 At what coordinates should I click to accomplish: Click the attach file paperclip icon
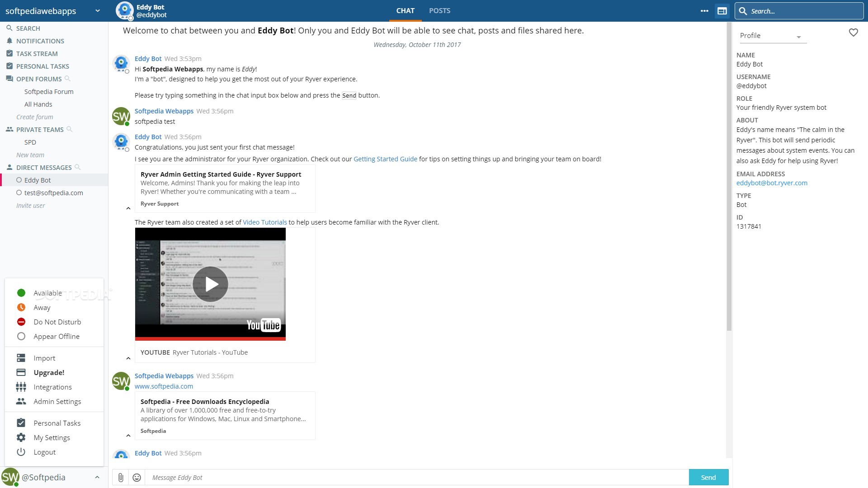(x=121, y=477)
